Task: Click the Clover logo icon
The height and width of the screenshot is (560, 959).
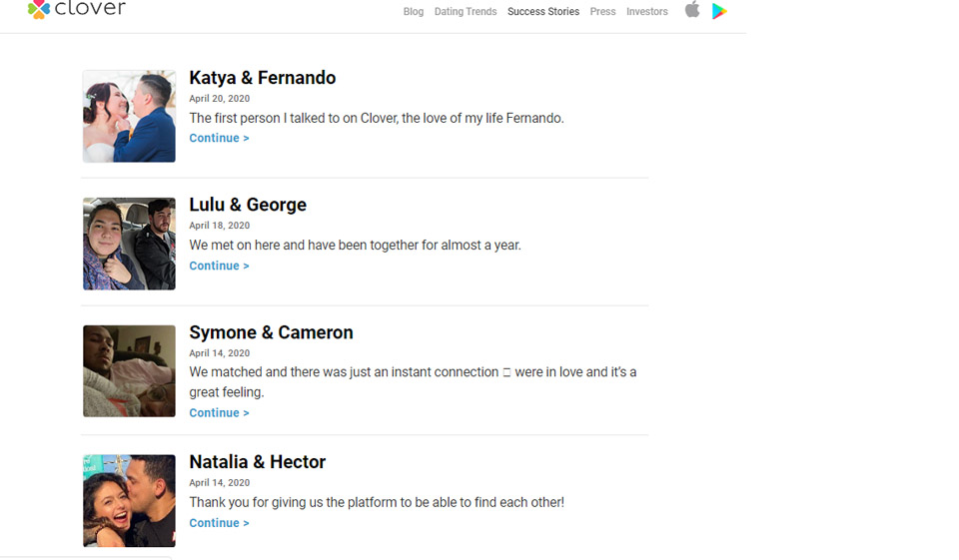Action: click(38, 10)
